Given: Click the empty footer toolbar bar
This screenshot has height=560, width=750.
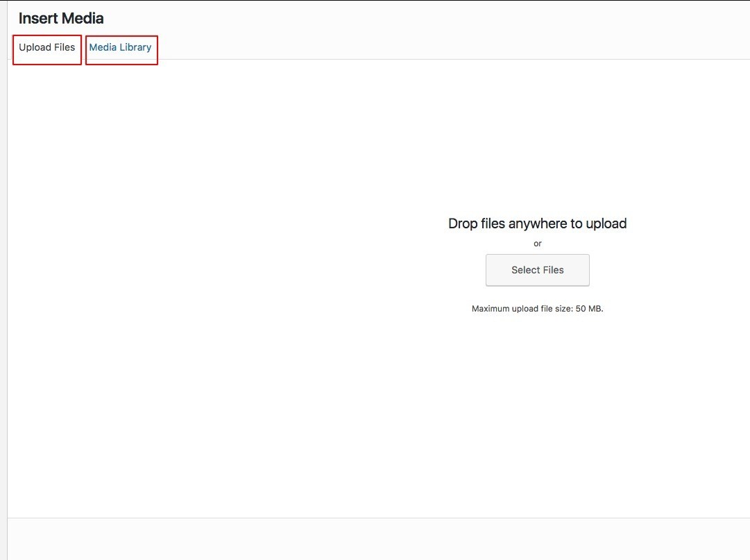Looking at the screenshot, I should 379,539.
